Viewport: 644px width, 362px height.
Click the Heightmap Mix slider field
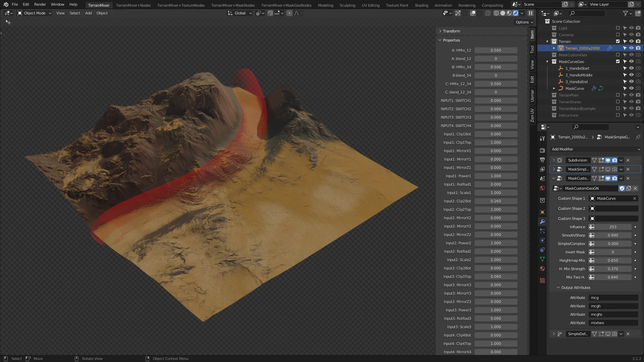pos(612,260)
